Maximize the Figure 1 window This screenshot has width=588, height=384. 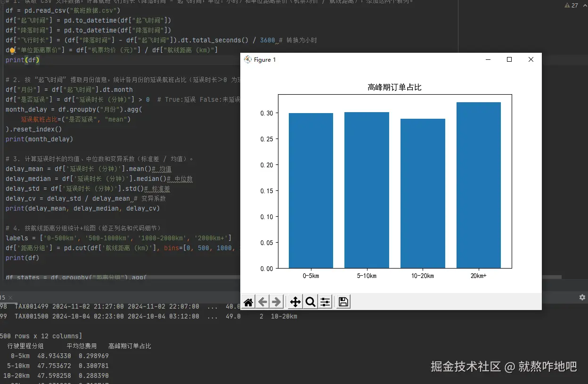tap(509, 59)
